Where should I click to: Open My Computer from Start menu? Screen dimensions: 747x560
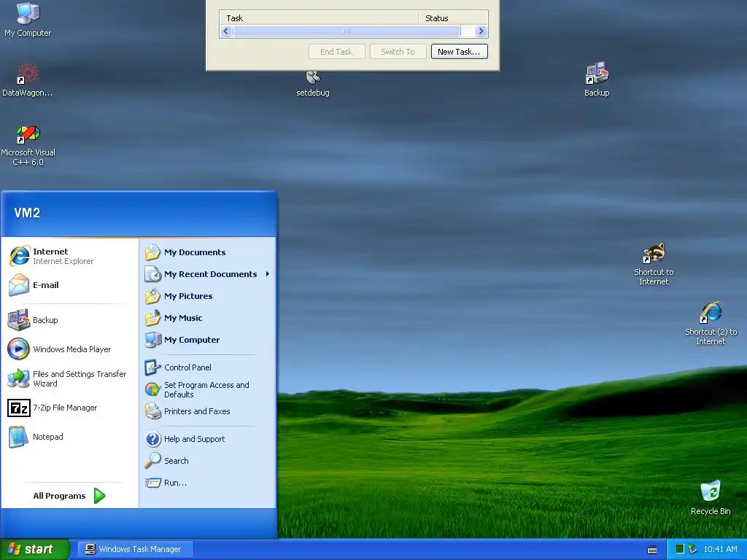(x=207, y=340)
